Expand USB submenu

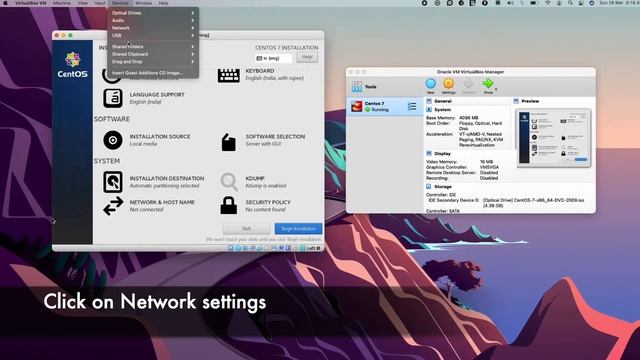click(153, 36)
